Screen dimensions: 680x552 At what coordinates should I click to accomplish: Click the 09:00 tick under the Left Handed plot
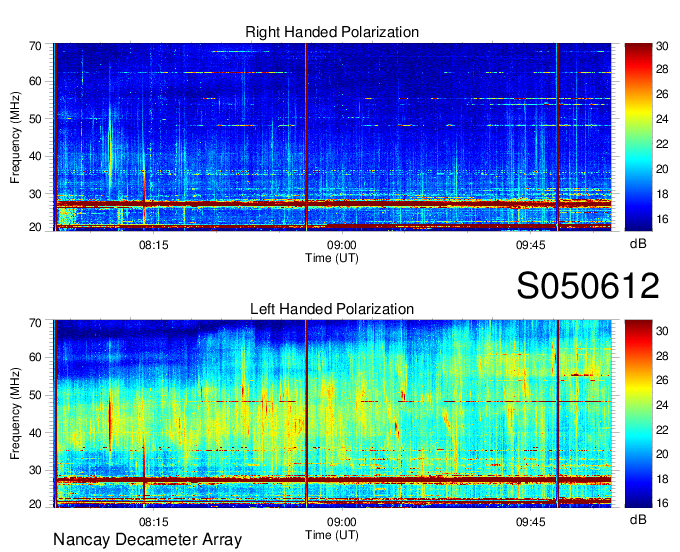[342, 522]
